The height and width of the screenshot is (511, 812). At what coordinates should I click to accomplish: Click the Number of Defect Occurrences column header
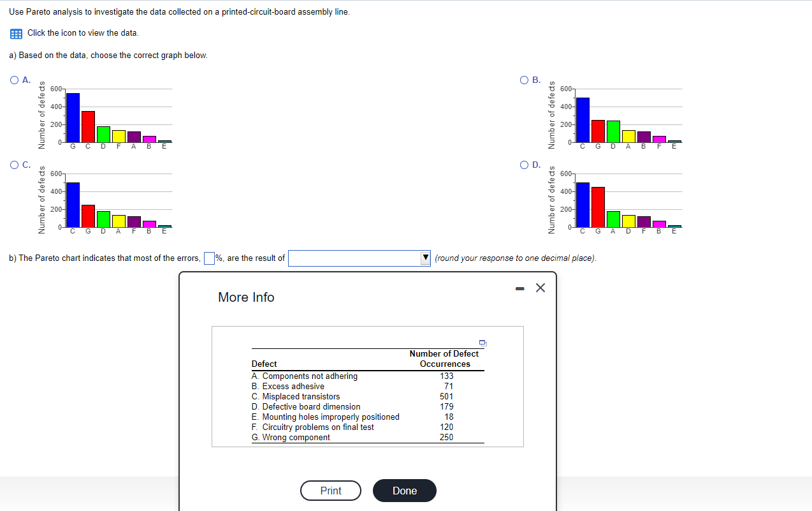(x=444, y=359)
